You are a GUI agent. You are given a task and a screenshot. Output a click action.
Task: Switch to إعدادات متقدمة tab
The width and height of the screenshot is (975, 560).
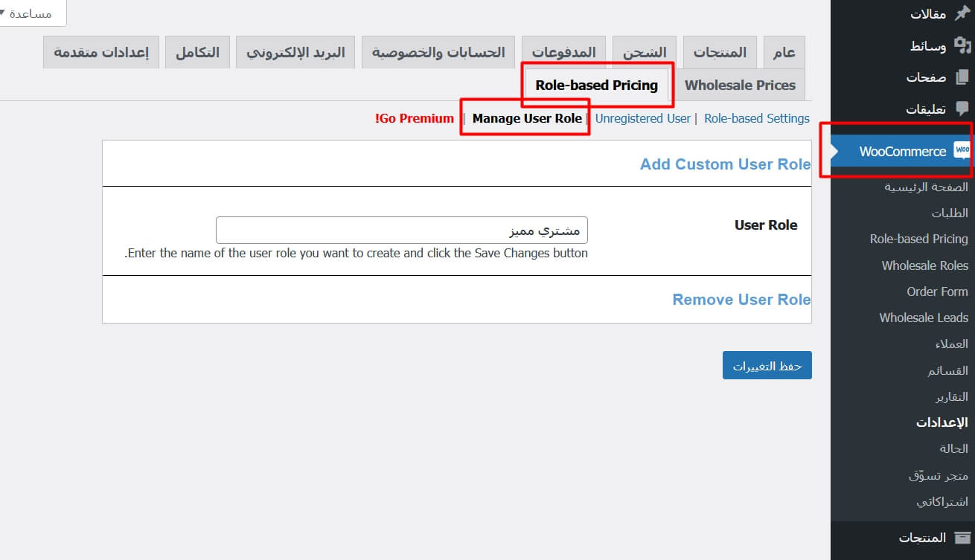pos(100,52)
